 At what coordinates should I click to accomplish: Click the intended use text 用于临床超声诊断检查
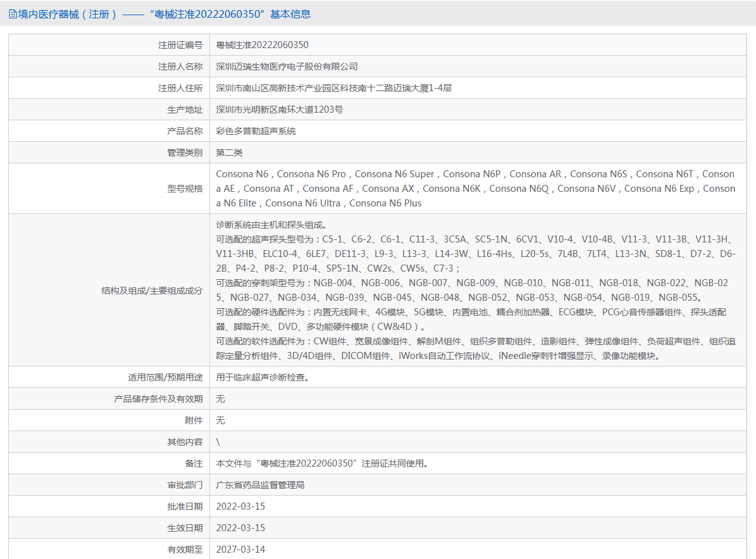point(263,377)
